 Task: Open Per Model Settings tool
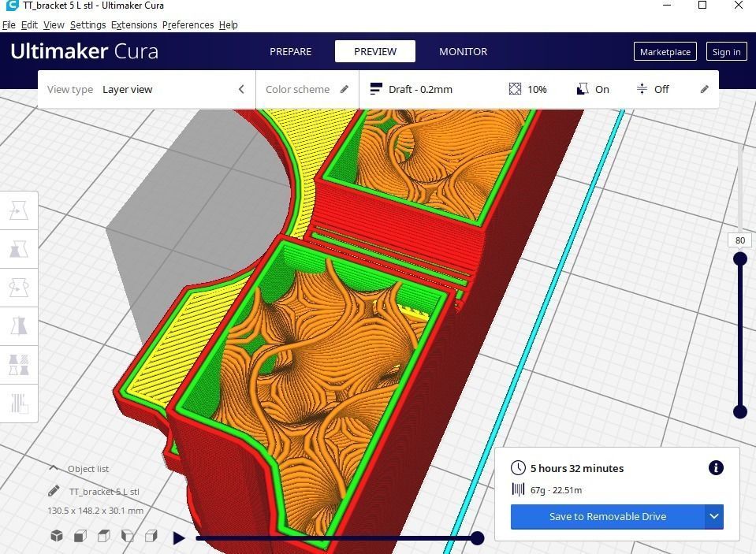(x=18, y=365)
